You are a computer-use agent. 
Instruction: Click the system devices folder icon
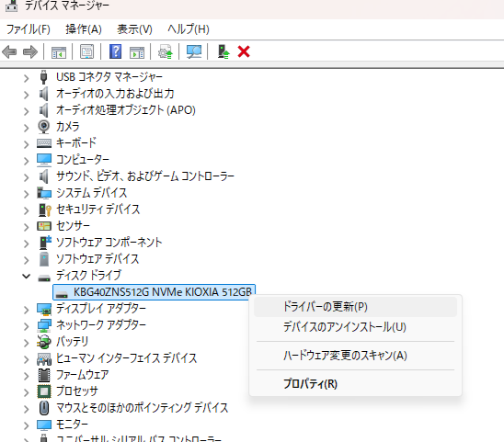pos(44,193)
